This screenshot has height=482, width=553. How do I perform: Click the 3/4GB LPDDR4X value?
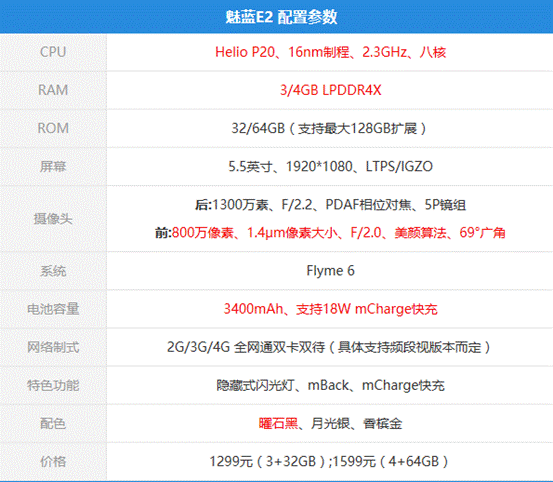click(x=330, y=90)
